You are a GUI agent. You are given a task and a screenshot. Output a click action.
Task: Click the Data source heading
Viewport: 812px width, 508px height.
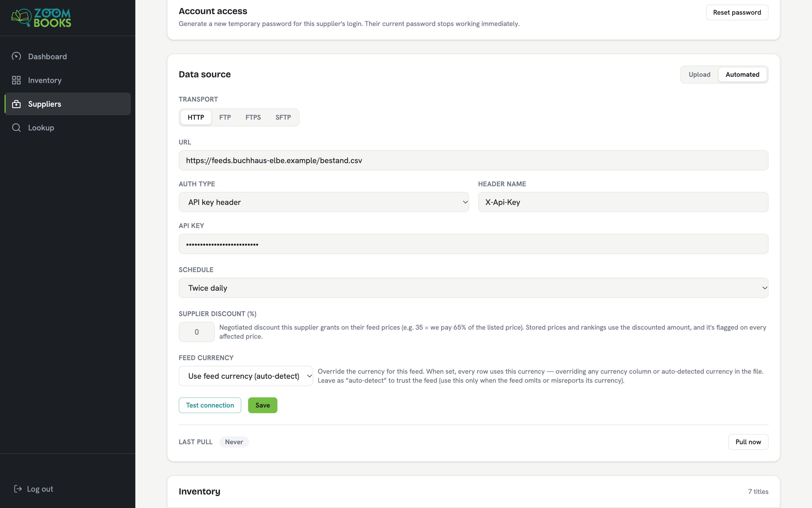click(205, 74)
